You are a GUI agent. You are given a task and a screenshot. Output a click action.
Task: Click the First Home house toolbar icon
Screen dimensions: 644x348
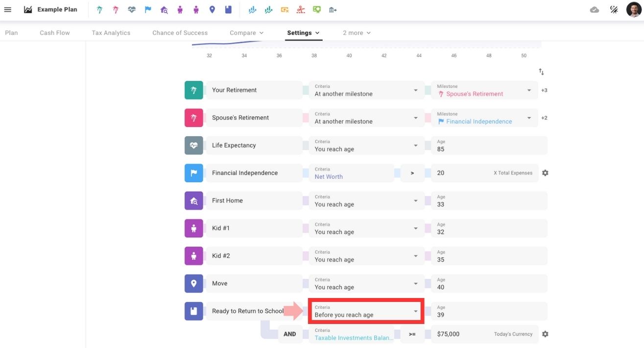pos(164,10)
